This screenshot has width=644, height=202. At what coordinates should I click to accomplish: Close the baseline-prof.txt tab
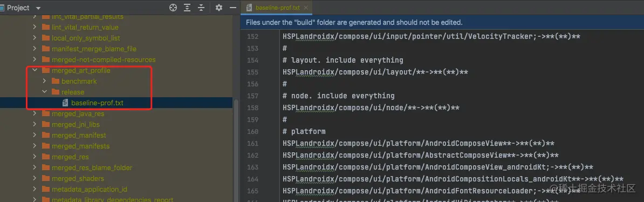pyautogui.click(x=306, y=8)
